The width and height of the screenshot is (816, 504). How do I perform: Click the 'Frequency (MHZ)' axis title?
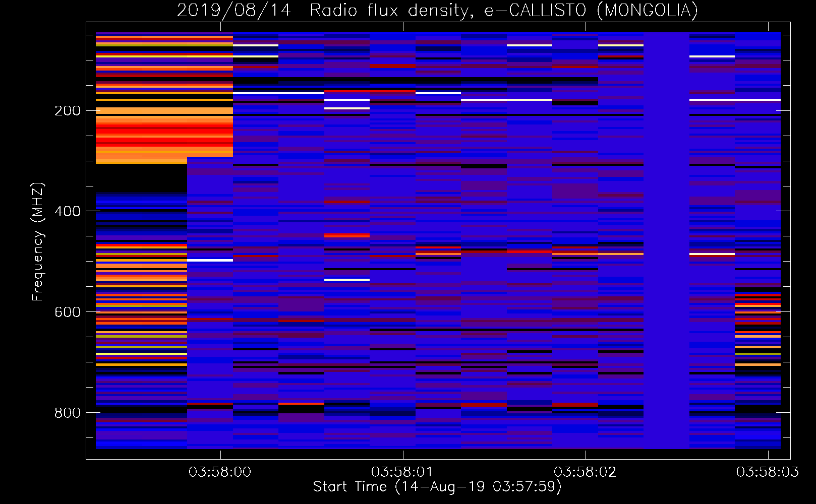[38, 241]
